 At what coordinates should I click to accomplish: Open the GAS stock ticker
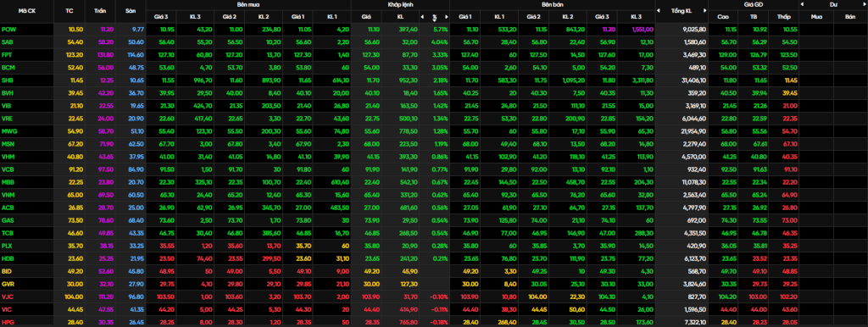(x=8, y=220)
